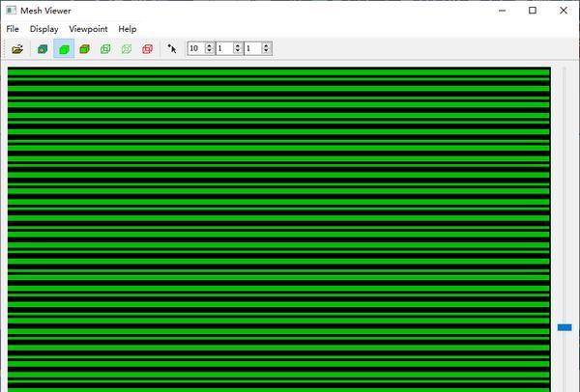The image size is (580, 392).
Task: Increase the third spinbox value
Action: 266,45
